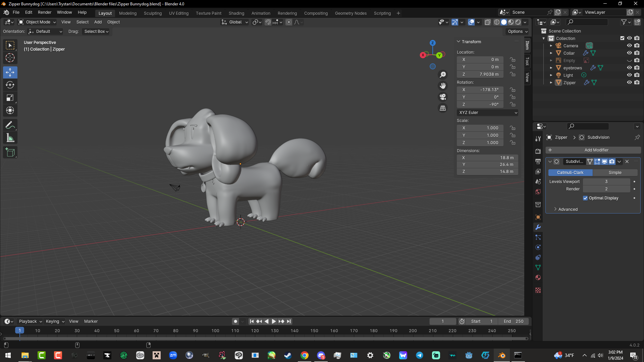Uncheck the Optimal Display checkbox
Image resolution: width=644 pixels, height=362 pixels.
585,198
